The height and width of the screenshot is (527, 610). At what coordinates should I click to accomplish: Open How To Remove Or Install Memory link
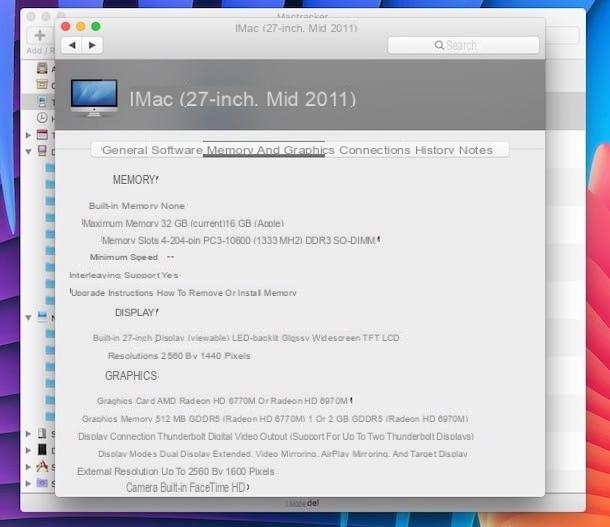point(226,293)
